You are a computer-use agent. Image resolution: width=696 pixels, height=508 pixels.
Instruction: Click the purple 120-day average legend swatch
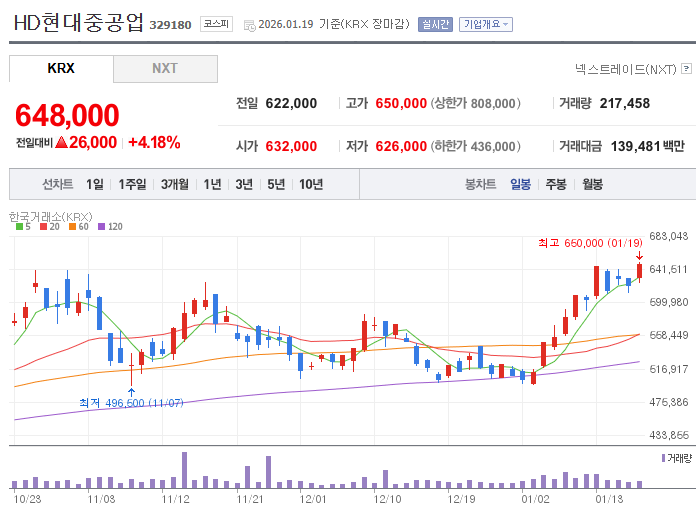click(x=101, y=226)
